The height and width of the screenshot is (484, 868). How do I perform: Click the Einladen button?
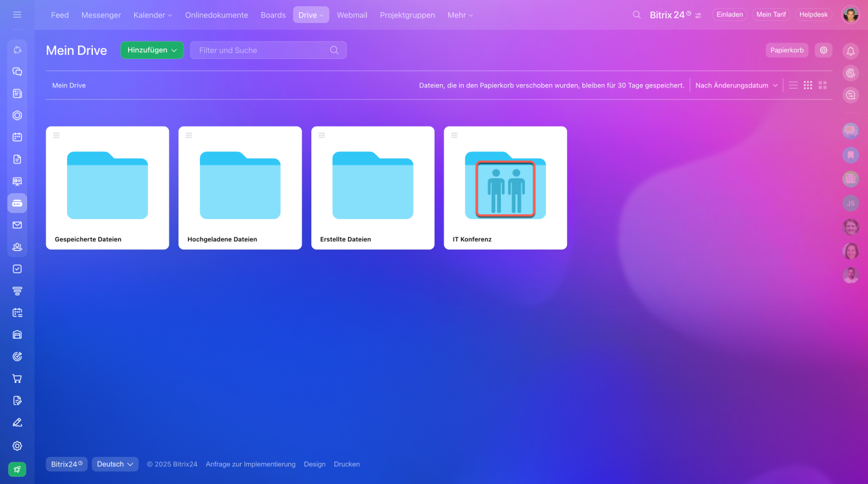coord(730,15)
